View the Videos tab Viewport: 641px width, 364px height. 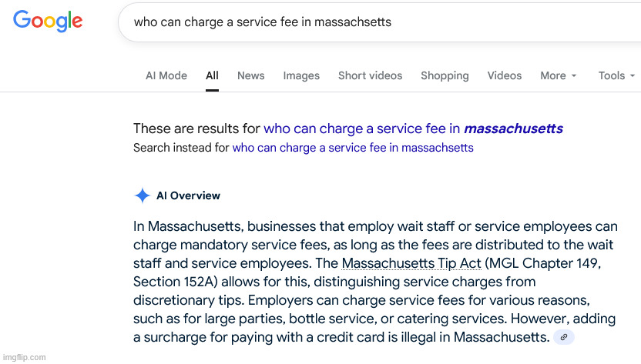[x=505, y=75]
